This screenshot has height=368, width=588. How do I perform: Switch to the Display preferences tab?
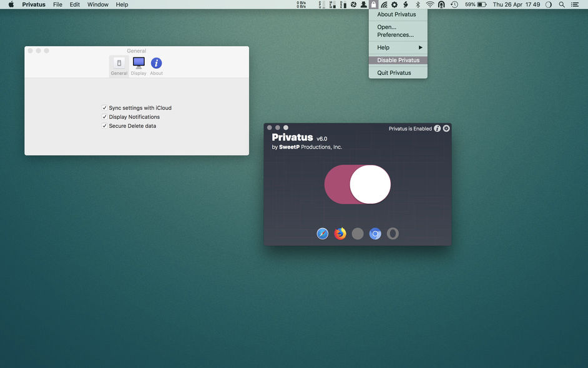(139, 66)
